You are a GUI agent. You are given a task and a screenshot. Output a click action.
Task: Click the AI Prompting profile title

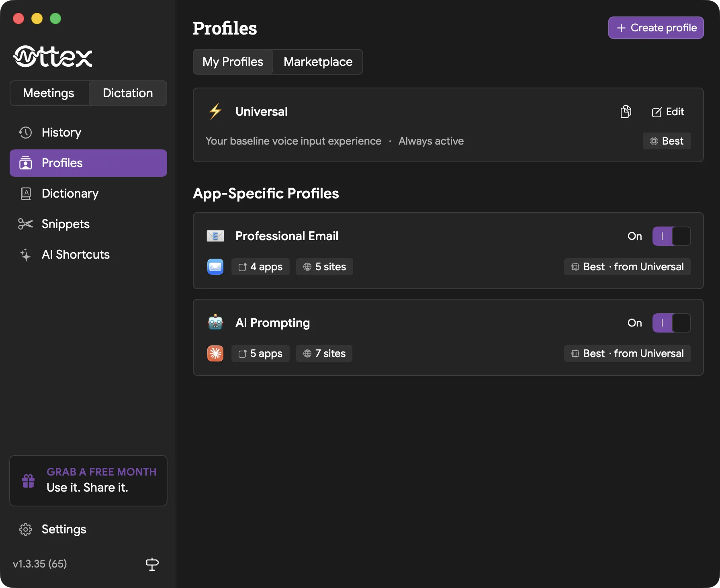tap(273, 323)
